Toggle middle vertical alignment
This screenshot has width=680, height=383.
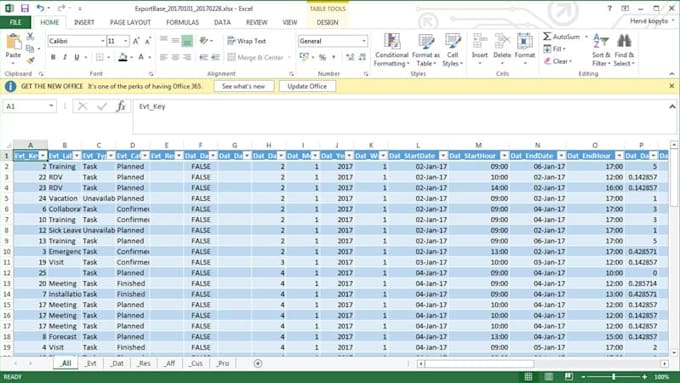(x=175, y=41)
